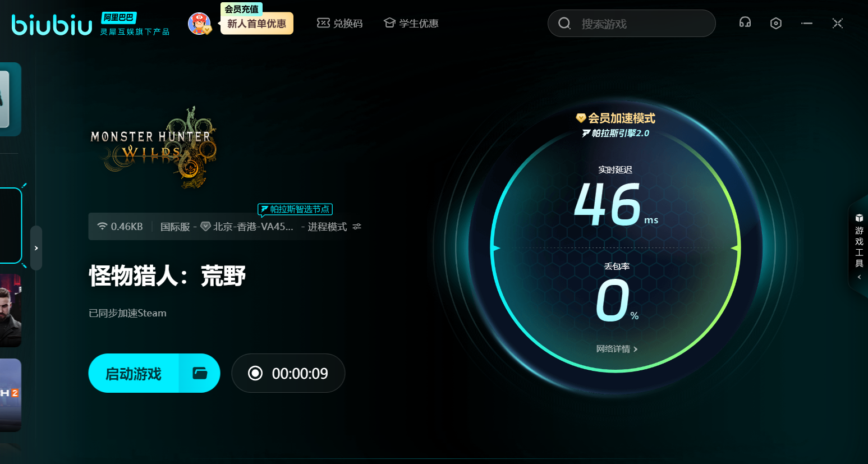
Task: Select the H2 game thumbnail in sidebar
Action: tap(11, 395)
